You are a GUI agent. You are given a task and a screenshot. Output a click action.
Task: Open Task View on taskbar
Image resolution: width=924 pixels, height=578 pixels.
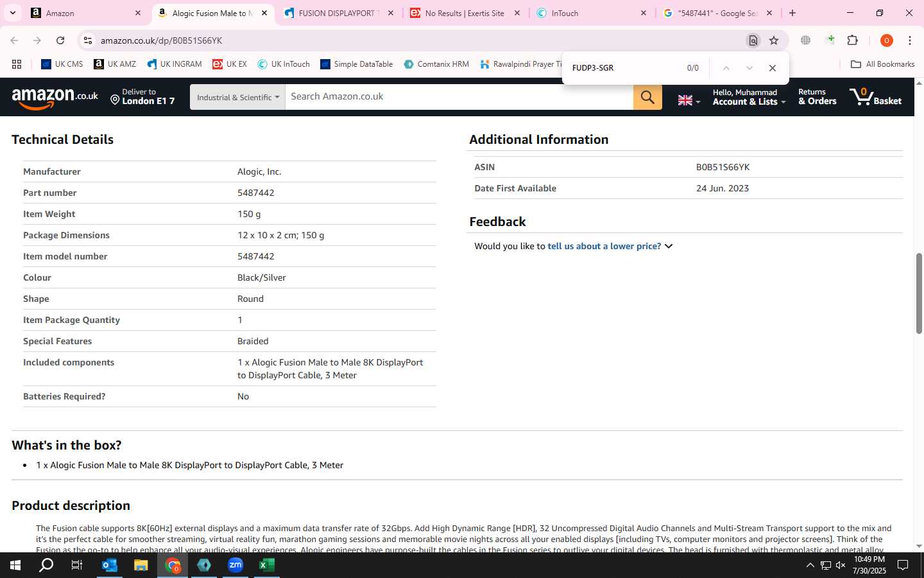coord(77,565)
